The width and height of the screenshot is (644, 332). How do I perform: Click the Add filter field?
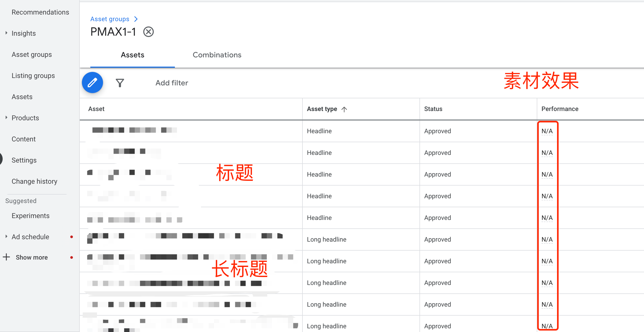coord(171,83)
